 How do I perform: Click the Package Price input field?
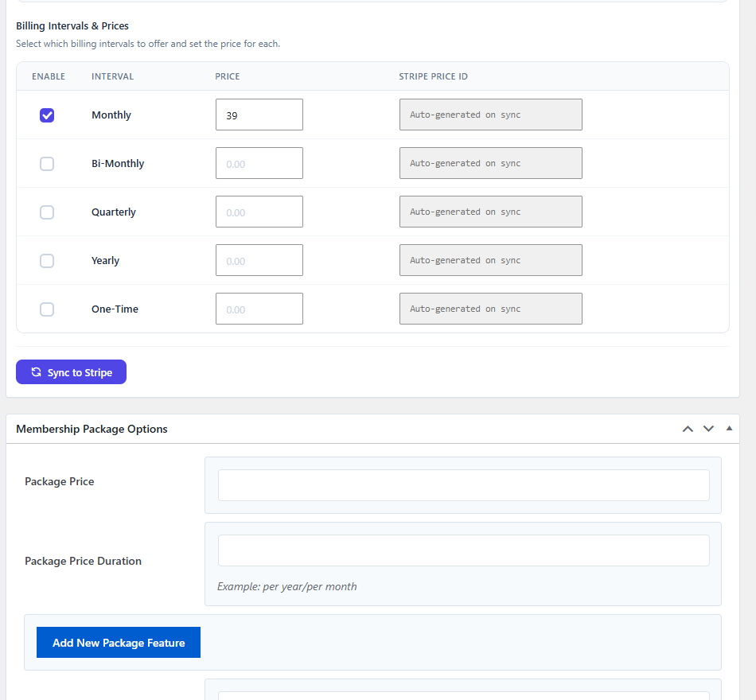[464, 485]
